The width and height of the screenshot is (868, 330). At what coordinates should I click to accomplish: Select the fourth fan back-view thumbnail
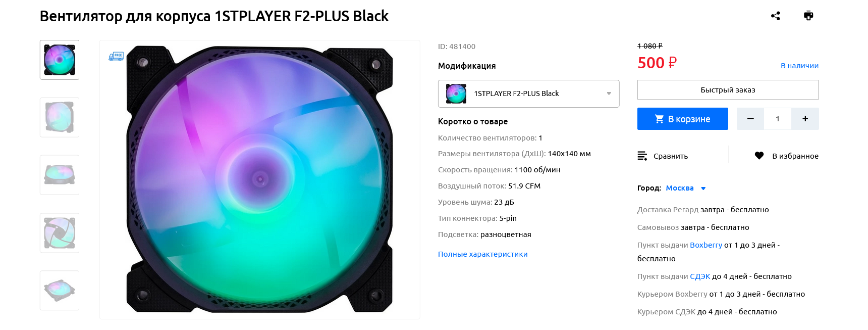[x=60, y=232]
